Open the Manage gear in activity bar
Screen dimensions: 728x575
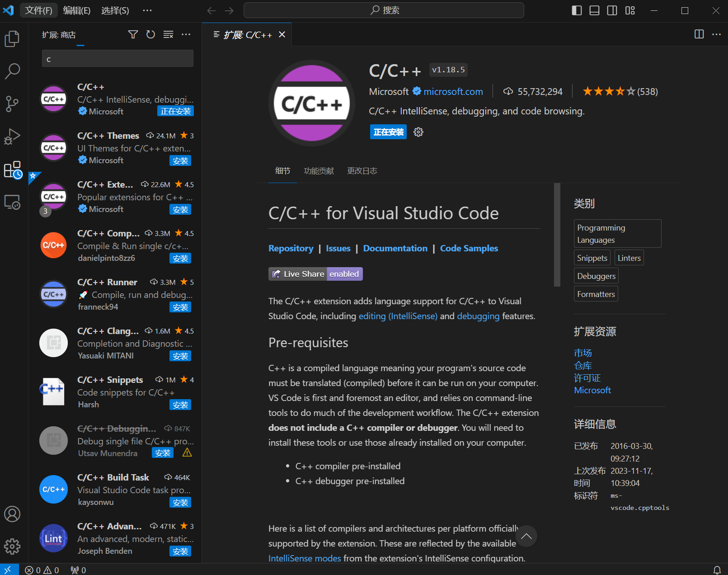point(12,547)
